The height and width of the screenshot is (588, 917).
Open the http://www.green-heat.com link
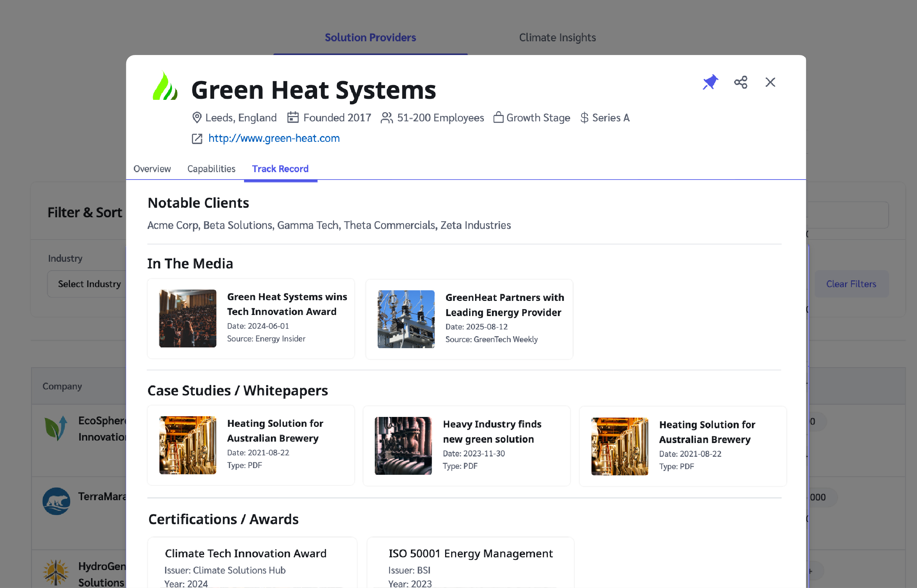[x=274, y=138]
